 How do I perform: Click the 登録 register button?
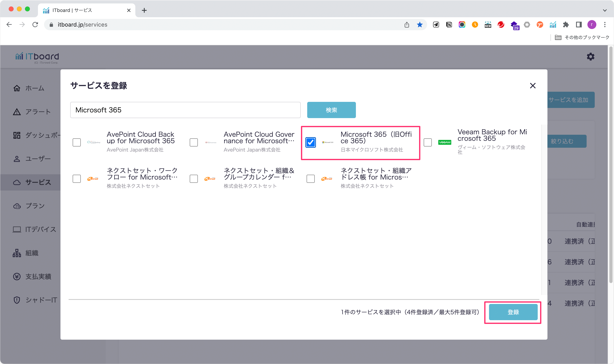[513, 312]
